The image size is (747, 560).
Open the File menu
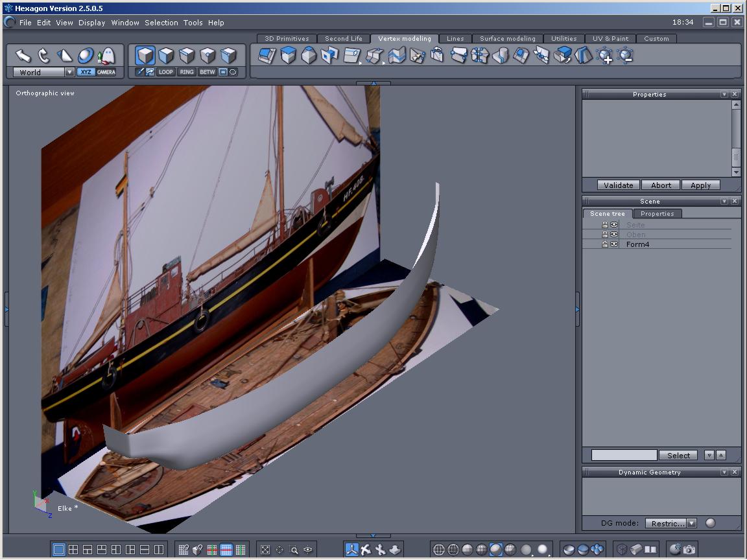tap(25, 23)
